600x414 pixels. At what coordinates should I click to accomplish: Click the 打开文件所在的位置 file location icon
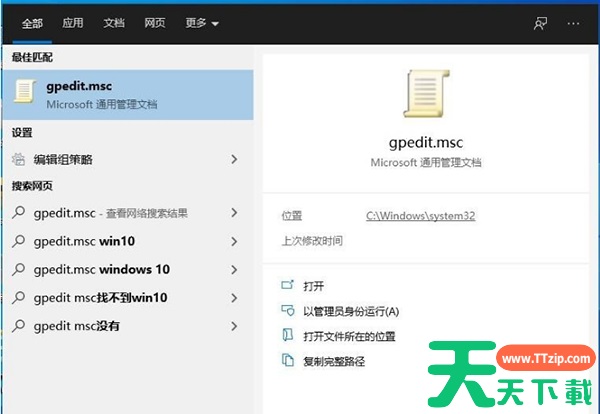[x=288, y=335]
